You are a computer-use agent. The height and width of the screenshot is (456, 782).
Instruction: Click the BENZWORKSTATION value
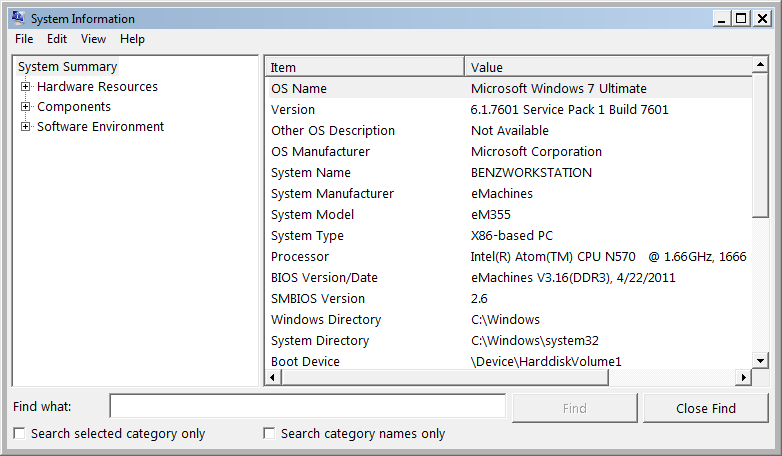(x=531, y=172)
